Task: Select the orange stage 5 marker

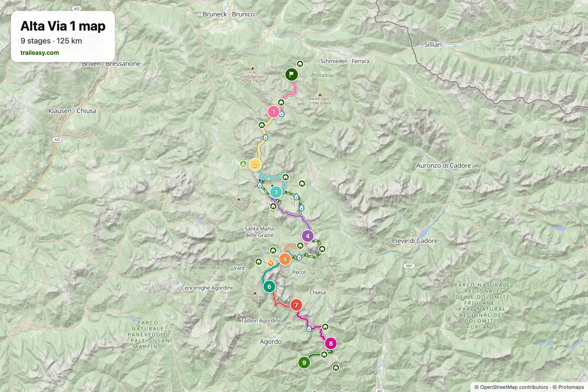Action: click(285, 259)
